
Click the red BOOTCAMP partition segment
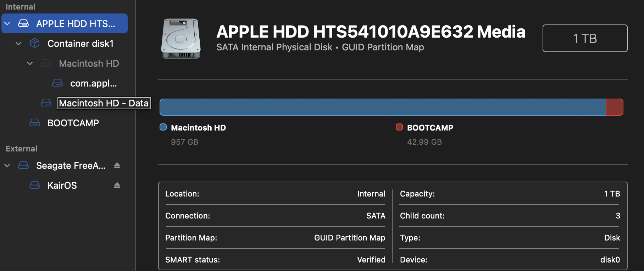tap(614, 107)
